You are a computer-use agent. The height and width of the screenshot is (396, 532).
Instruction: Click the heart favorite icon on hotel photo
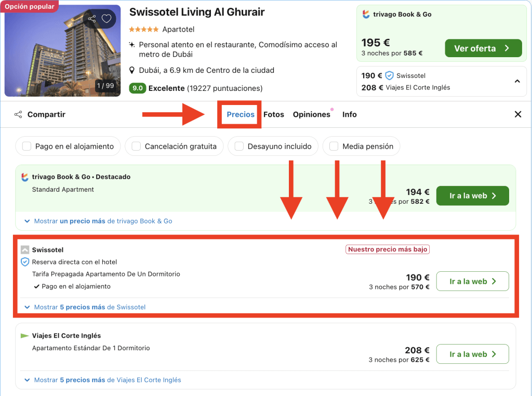107,19
